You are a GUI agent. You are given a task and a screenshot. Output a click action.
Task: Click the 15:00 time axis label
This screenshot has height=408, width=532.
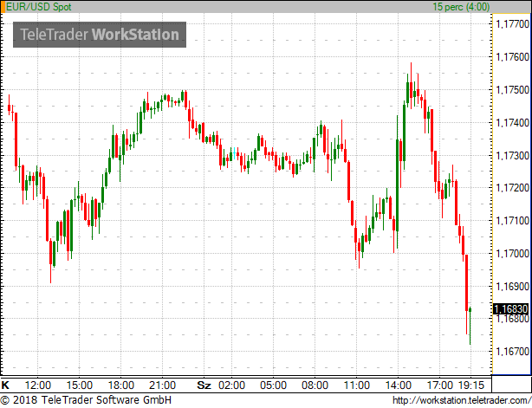pyautogui.click(x=80, y=385)
